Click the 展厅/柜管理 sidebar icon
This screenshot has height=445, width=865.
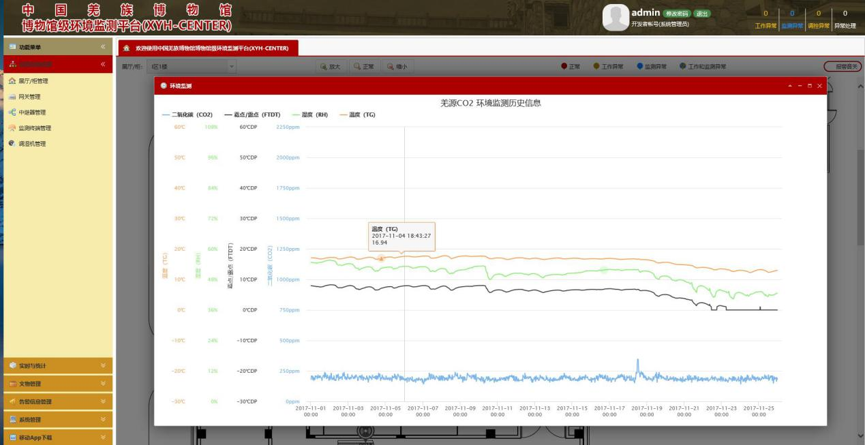pos(12,81)
